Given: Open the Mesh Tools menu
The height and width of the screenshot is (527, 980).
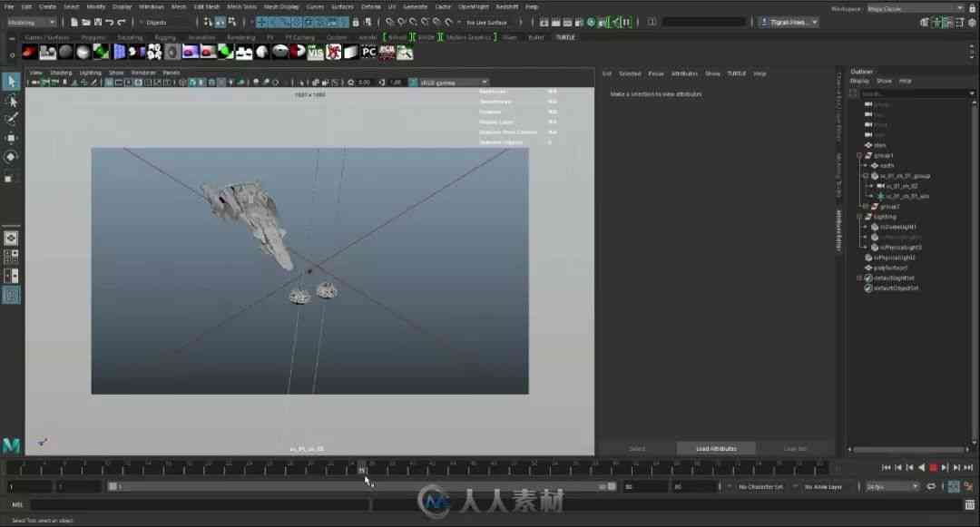Looking at the screenshot, I should click(x=242, y=7).
